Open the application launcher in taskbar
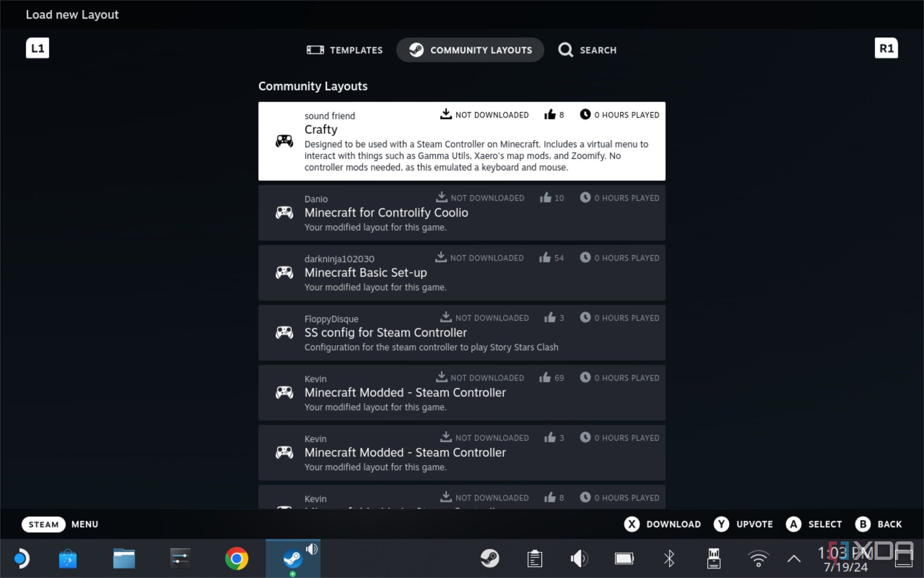The height and width of the screenshot is (578, 924). coord(21,558)
